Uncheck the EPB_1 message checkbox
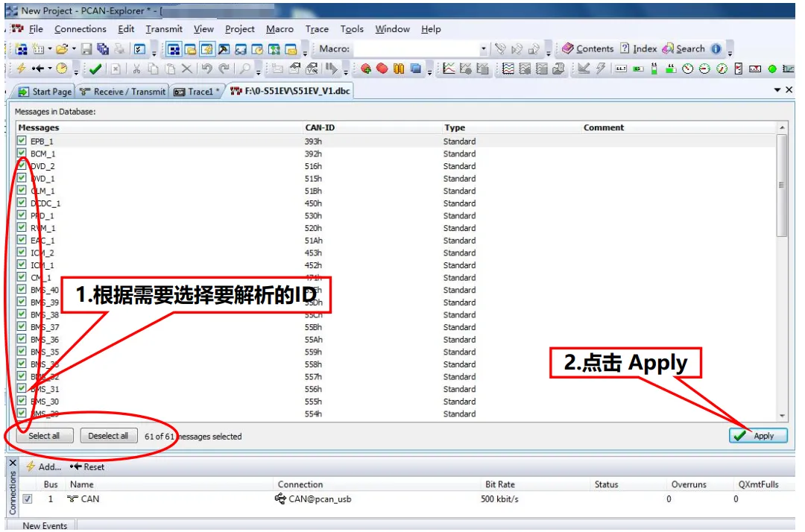The width and height of the screenshot is (805, 532). click(x=22, y=141)
